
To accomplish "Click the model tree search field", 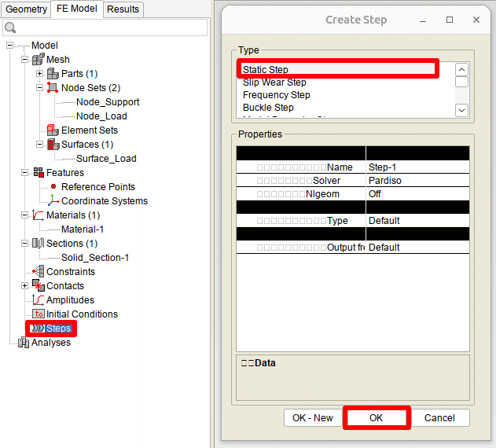I will pyautogui.click(x=105, y=28).
